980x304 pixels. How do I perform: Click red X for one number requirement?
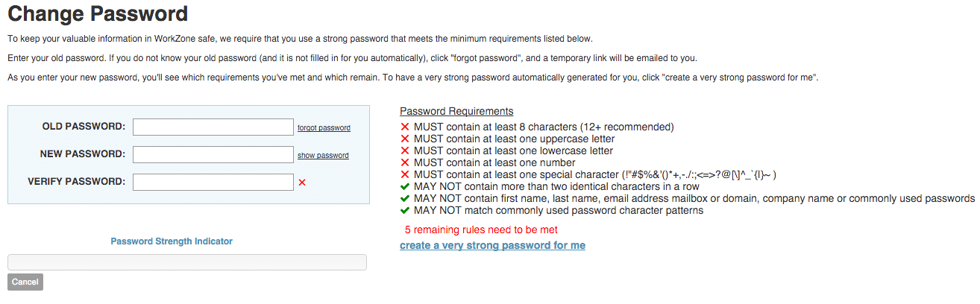[405, 163]
